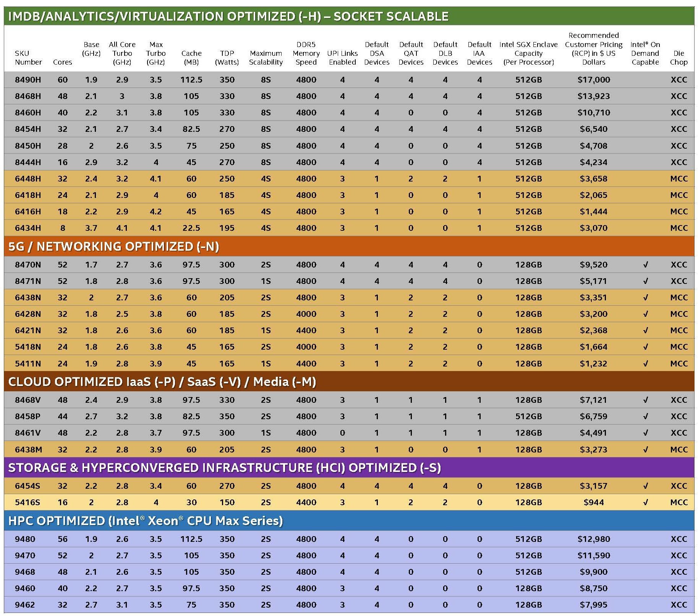
Task: Click the On Demand checkmark for 8470N
Action: (645, 264)
